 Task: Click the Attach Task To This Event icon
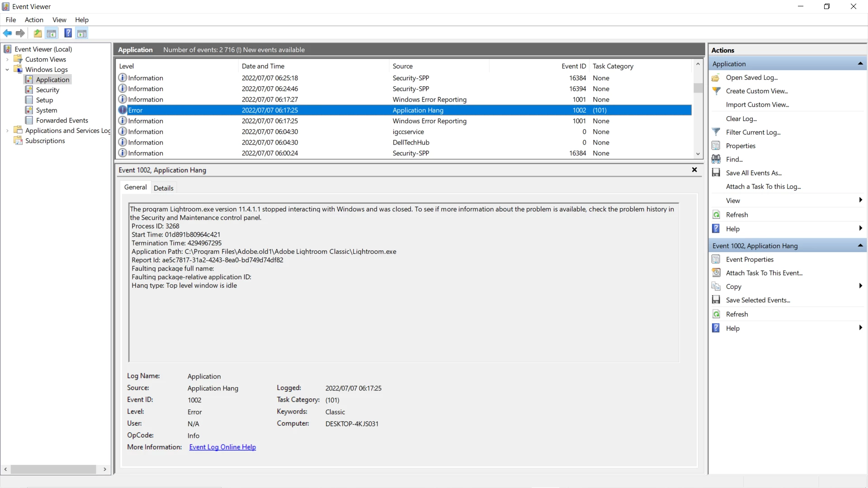coord(716,272)
